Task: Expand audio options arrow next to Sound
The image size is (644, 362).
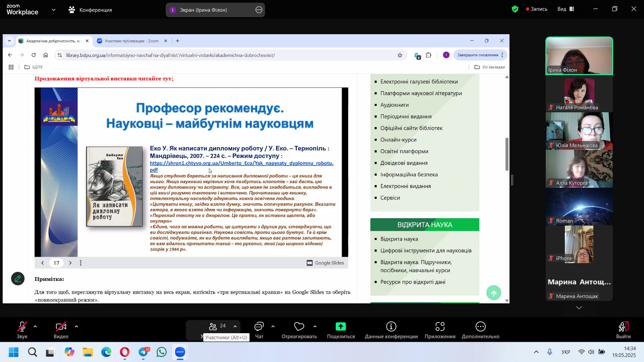Action: tap(35, 326)
